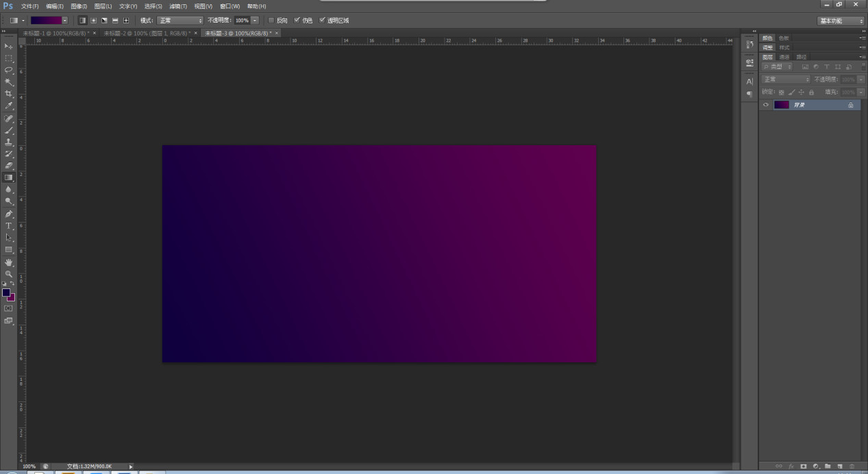868x474 pixels.
Task: Enable the 反向 (Reverse) checkbox
Action: tap(271, 21)
